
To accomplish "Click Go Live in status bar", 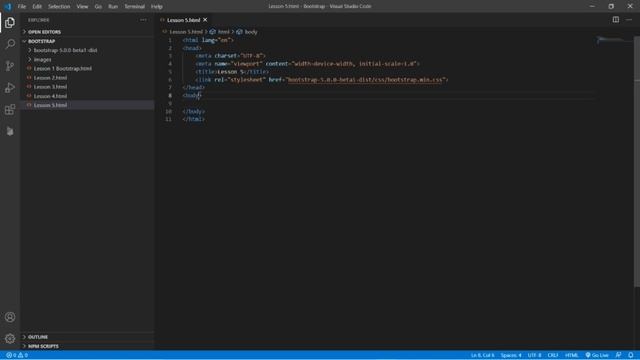I will [597, 355].
